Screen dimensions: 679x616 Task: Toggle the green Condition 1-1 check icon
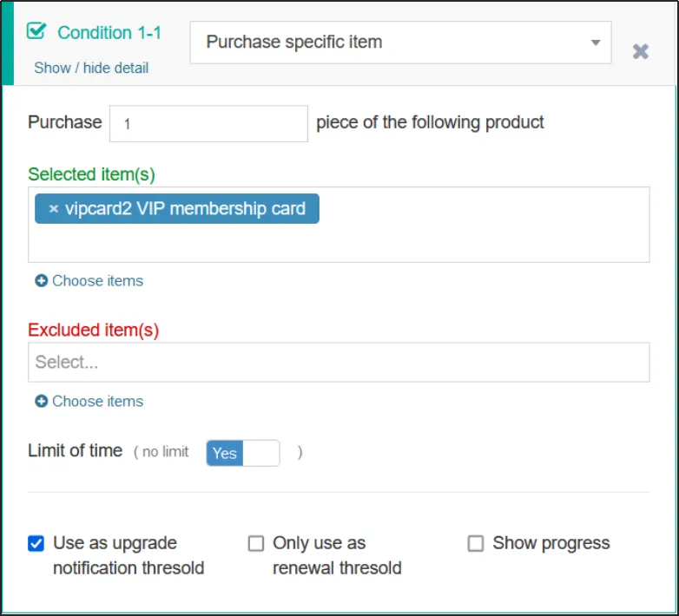pos(36,32)
